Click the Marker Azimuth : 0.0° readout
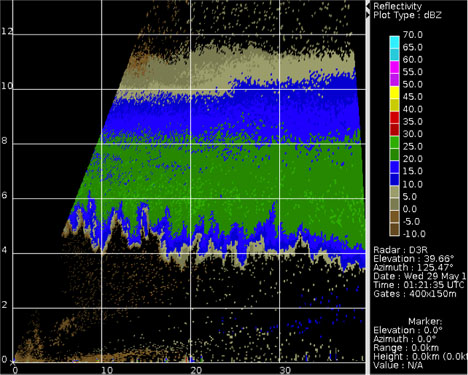 [405, 339]
